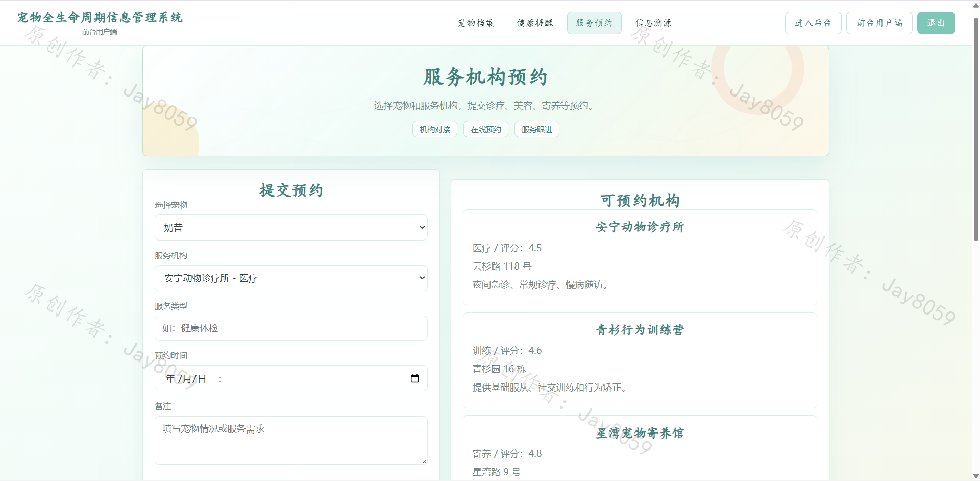Click the site title 宠物全生命周期信息管理系统

coord(100,17)
